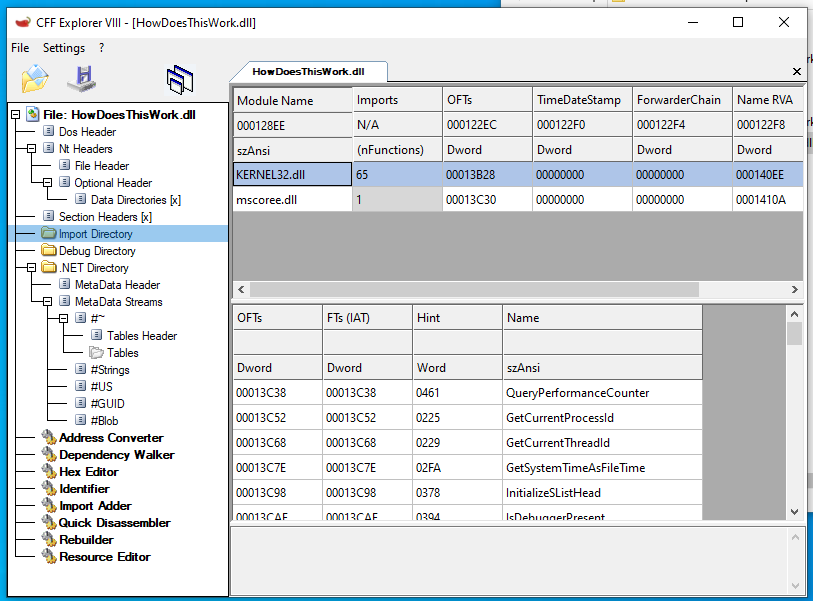Collapse the Optional Header tree node
The height and width of the screenshot is (601, 813).
tap(48, 183)
